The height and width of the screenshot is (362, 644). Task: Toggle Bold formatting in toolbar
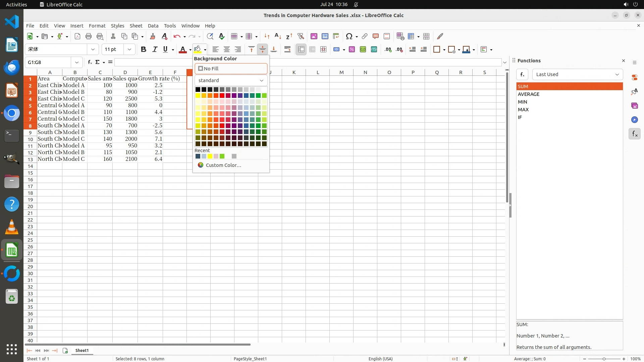(144, 50)
